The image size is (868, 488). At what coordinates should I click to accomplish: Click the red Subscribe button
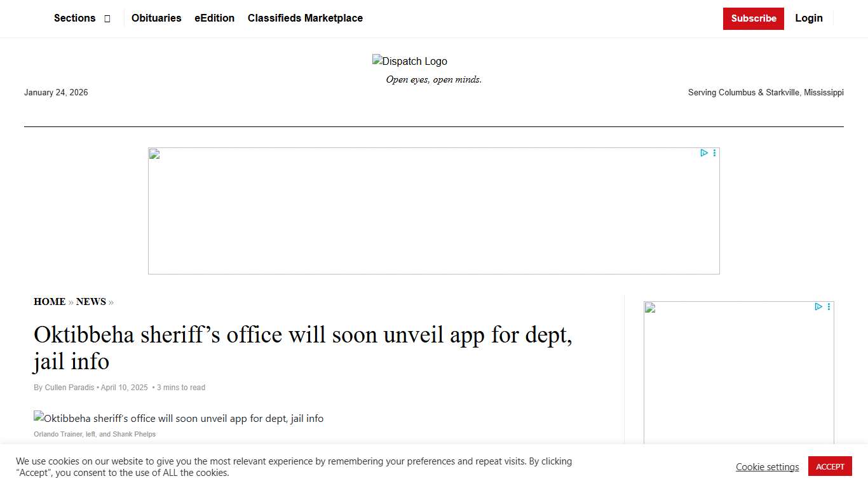click(753, 18)
